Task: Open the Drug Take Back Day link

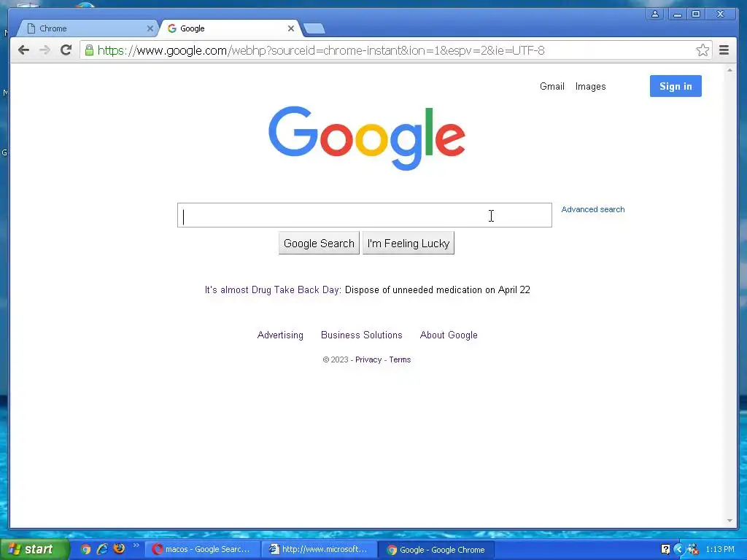Action: [273, 289]
